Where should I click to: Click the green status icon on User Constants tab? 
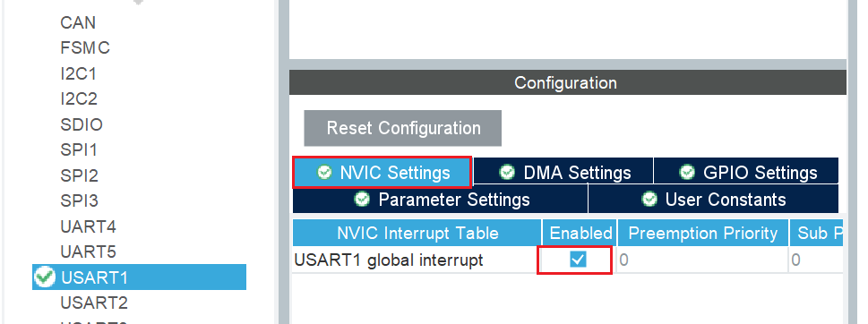[x=649, y=199]
